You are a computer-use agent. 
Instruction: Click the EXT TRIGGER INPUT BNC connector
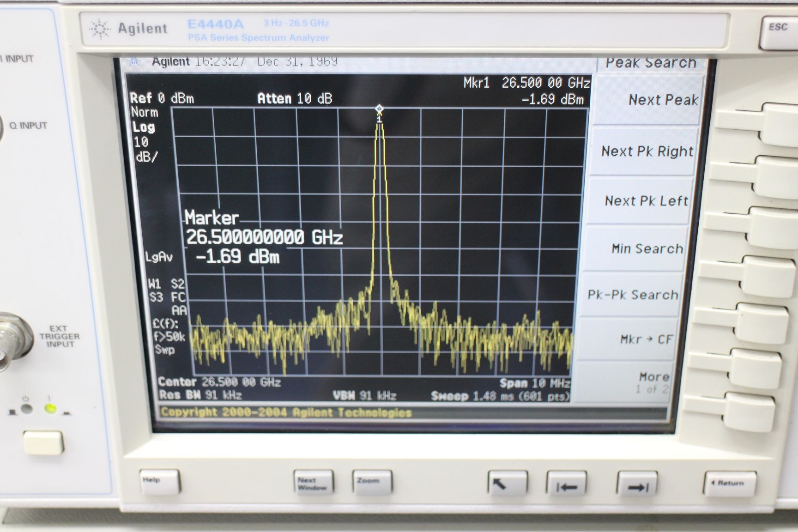tap(13, 341)
